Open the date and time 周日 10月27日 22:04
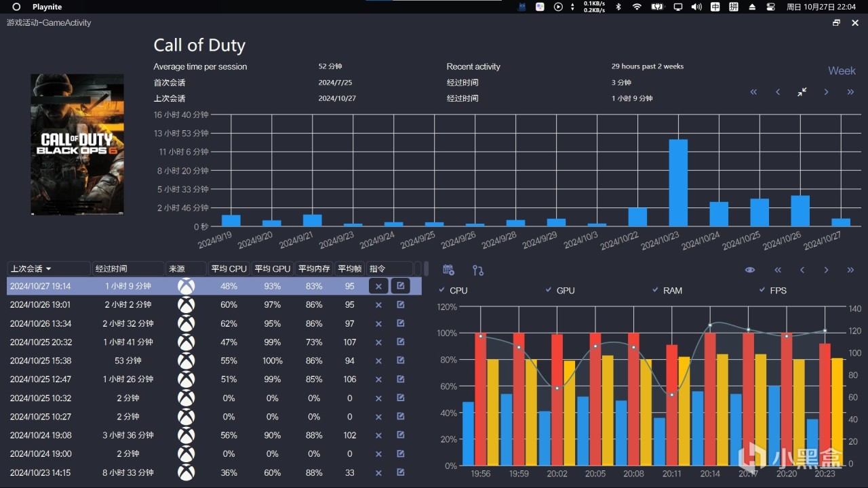The width and height of the screenshot is (868, 488). tap(821, 7)
